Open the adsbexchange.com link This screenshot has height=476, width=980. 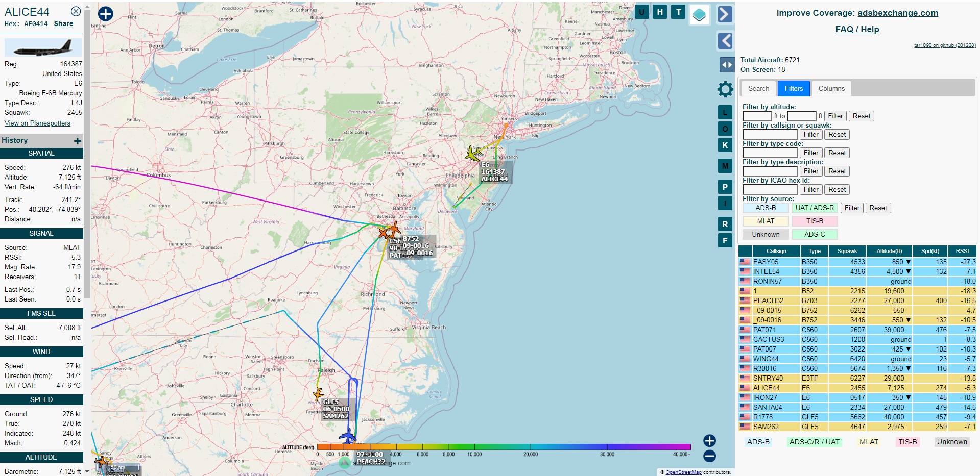[897, 13]
